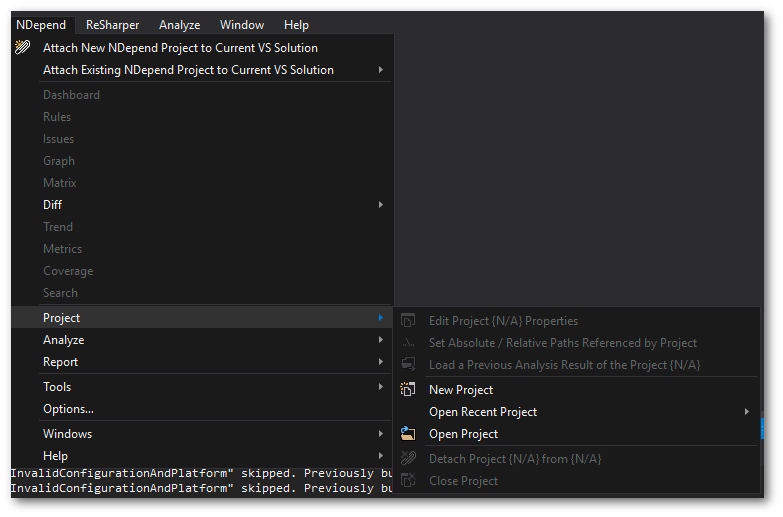The image size is (783, 517).
Task: Select the Analyze entry in NDepend dropdown
Action: [x=202, y=340]
